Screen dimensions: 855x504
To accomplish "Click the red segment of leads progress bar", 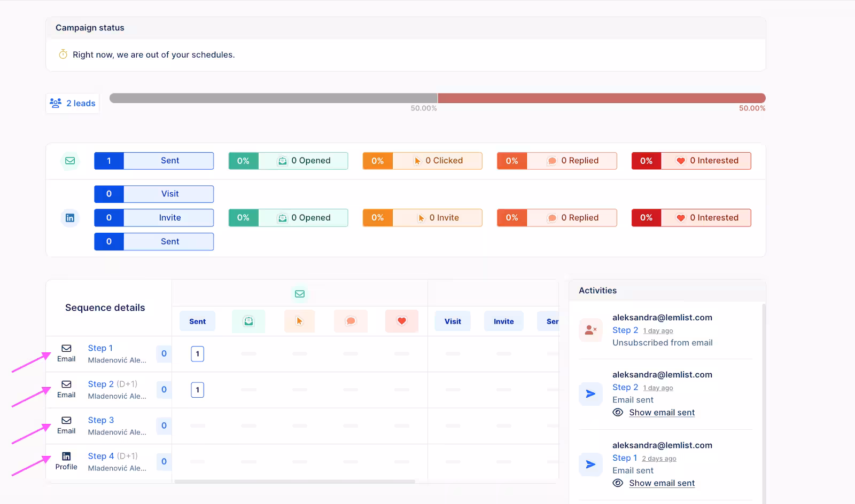I will (x=601, y=98).
